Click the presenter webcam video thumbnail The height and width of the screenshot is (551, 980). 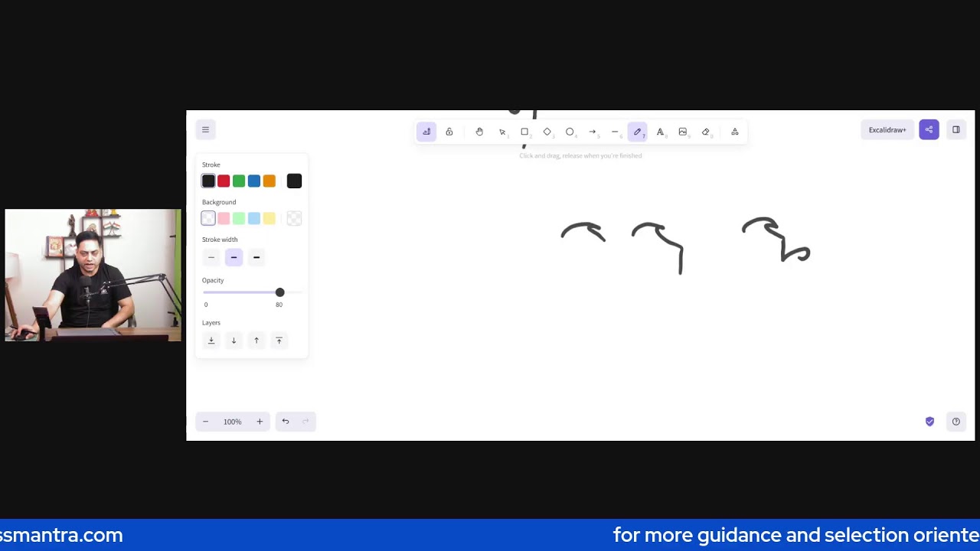(93, 275)
